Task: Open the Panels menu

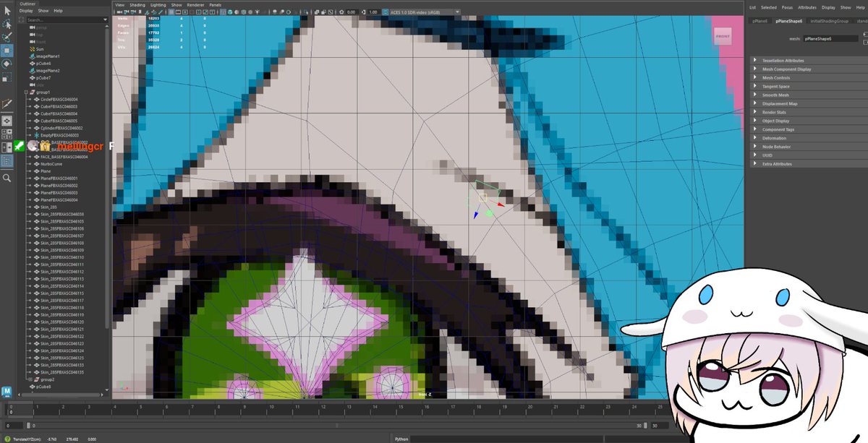Action: [215, 5]
